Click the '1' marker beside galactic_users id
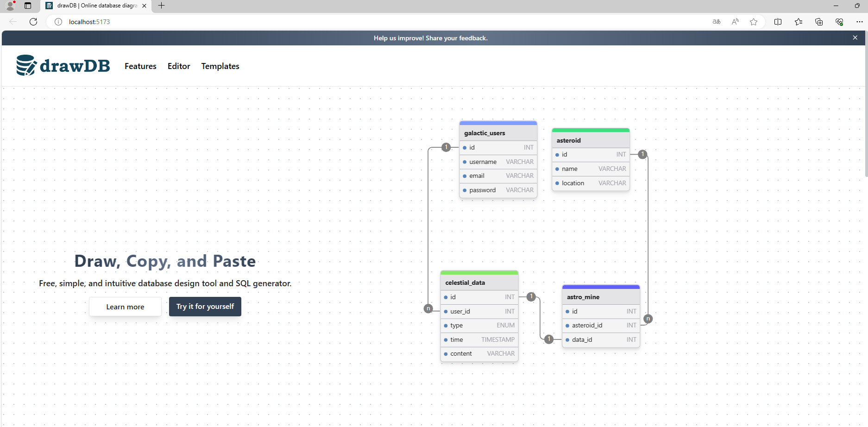Screen dimensions: 868x427 (446, 147)
